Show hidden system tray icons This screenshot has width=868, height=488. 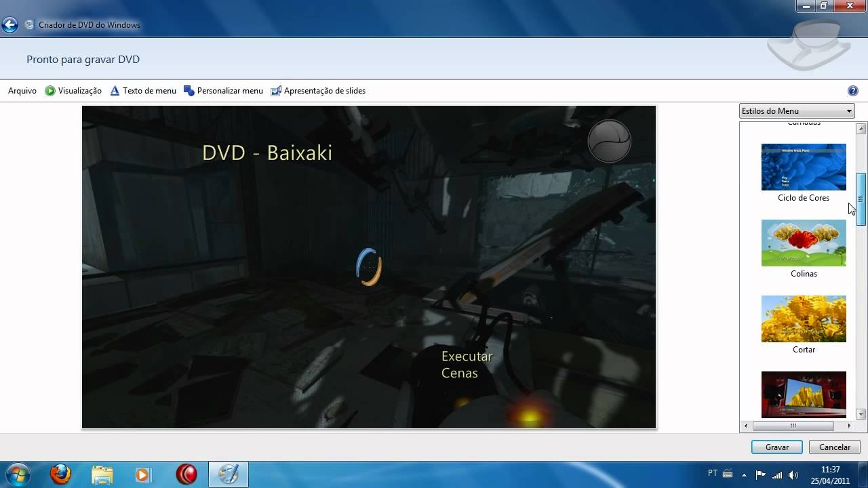tap(745, 474)
